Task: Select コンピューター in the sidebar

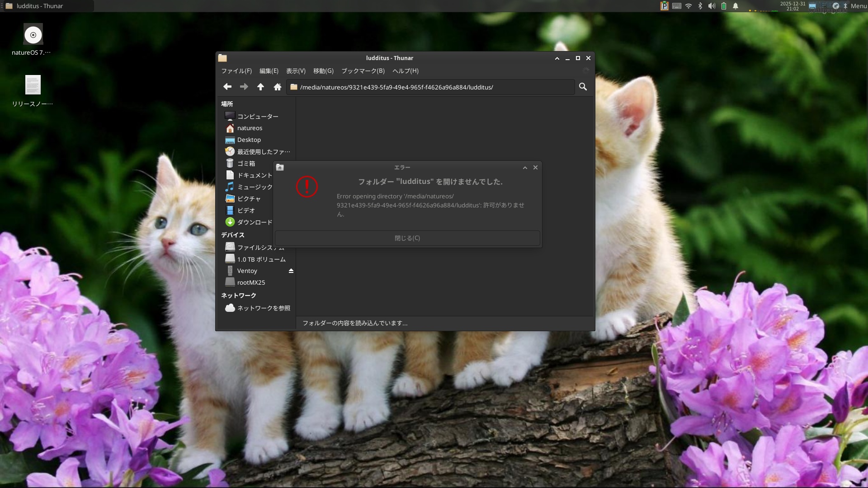Action: (x=257, y=116)
